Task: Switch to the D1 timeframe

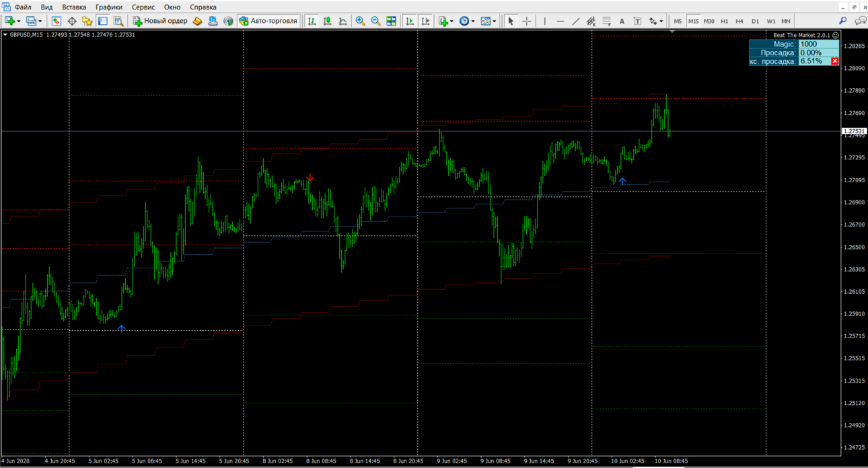Action: [755, 21]
